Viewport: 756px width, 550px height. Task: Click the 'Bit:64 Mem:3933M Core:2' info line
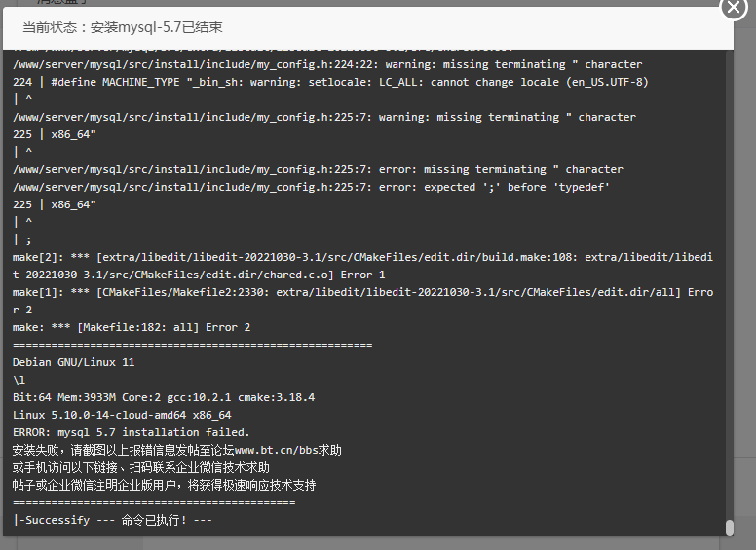pos(164,397)
